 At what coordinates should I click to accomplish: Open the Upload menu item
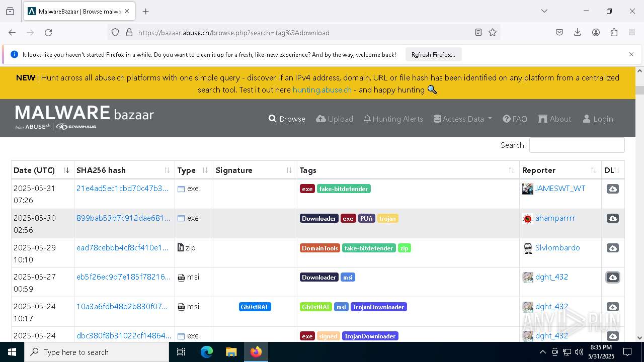coord(335,119)
